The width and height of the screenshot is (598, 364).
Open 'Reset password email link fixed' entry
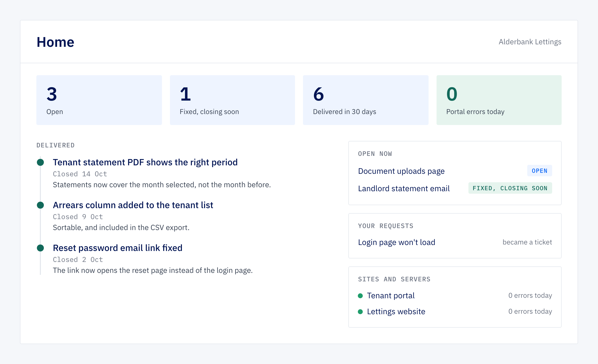pos(118,248)
